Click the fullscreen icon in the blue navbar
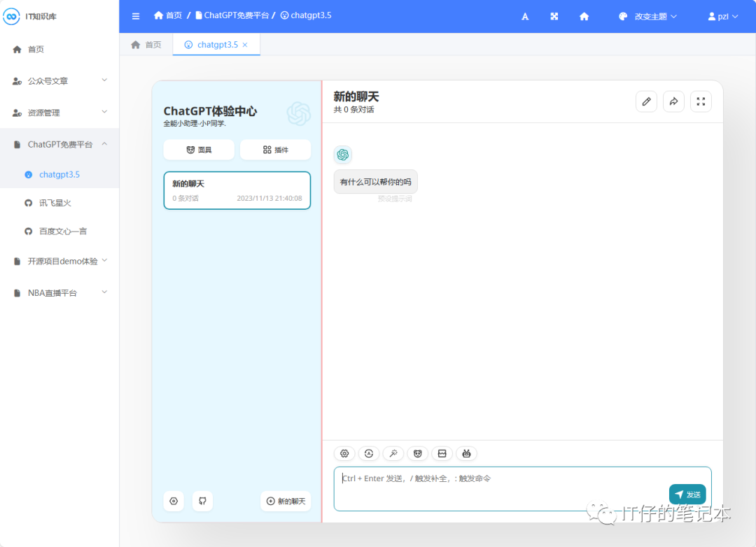This screenshot has height=547, width=756. tap(554, 16)
